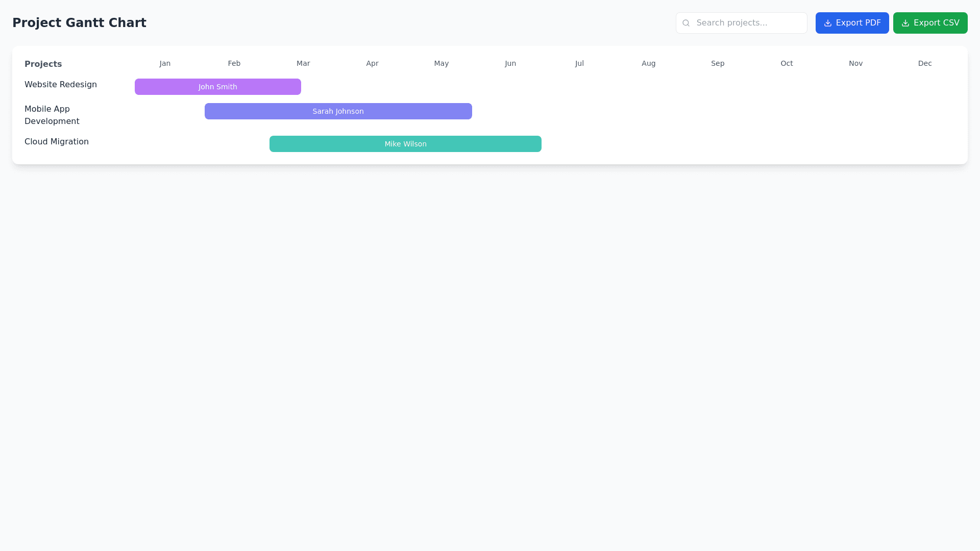Click the Mar month header
This screenshot has height=551, width=980.
tap(303, 63)
